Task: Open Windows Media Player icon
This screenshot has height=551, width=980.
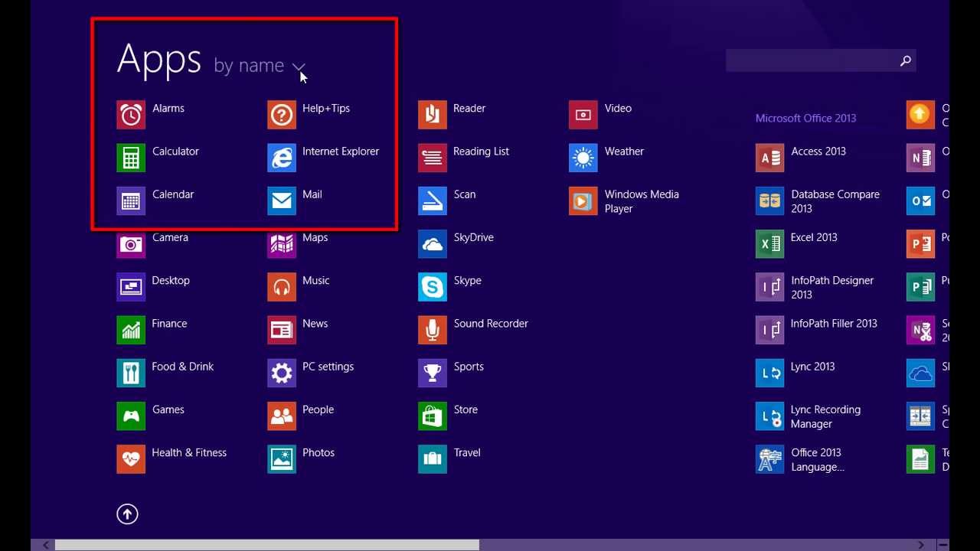Action: pyautogui.click(x=583, y=201)
